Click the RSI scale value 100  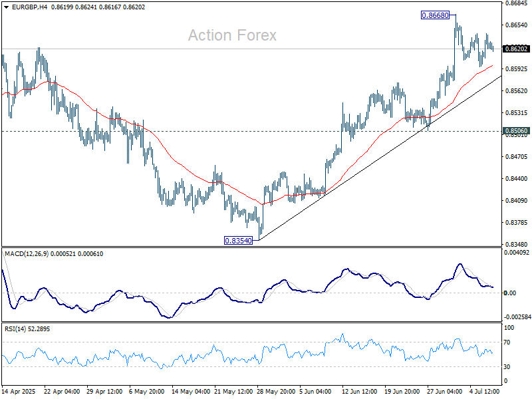(509, 328)
